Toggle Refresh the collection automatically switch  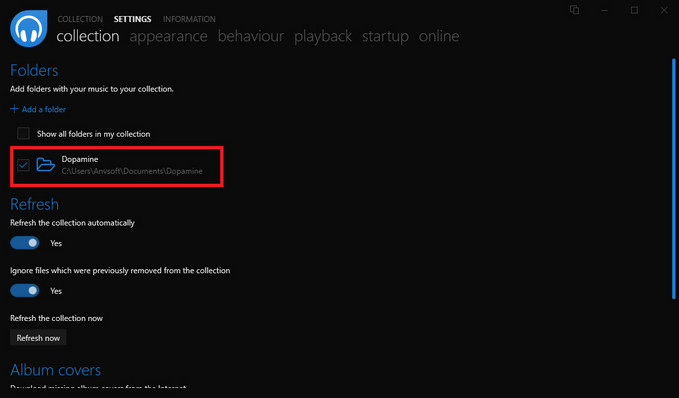[25, 243]
